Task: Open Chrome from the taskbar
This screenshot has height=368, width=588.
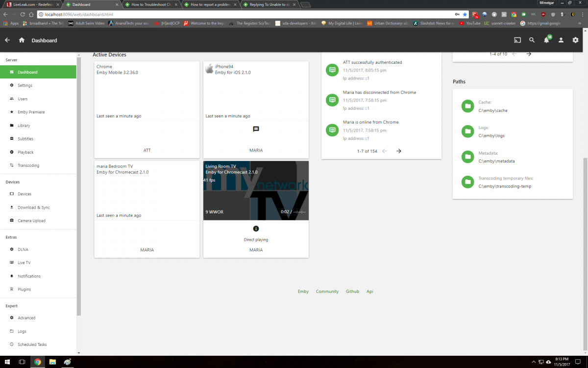Action: (37, 362)
